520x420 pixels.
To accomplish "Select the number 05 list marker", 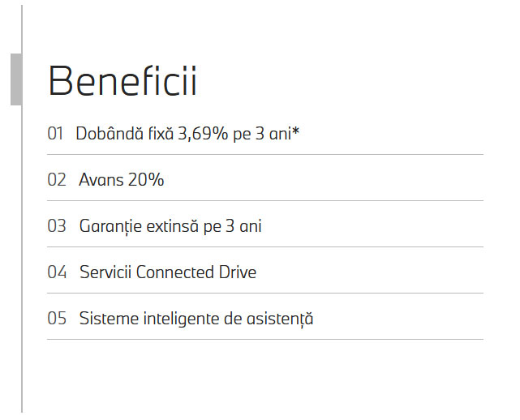I will [57, 319].
